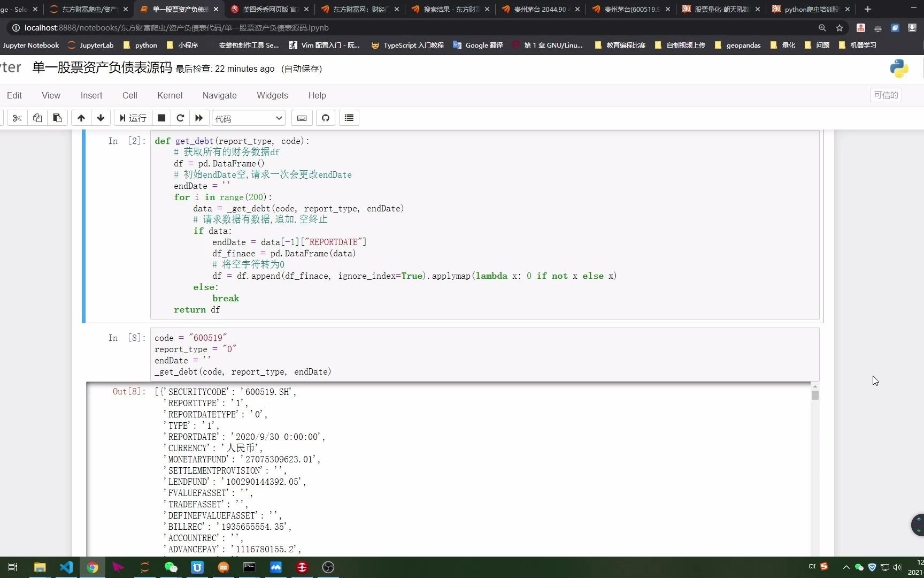Click the volume speaker tray icon
This screenshot has height=578, width=924.
click(897, 567)
